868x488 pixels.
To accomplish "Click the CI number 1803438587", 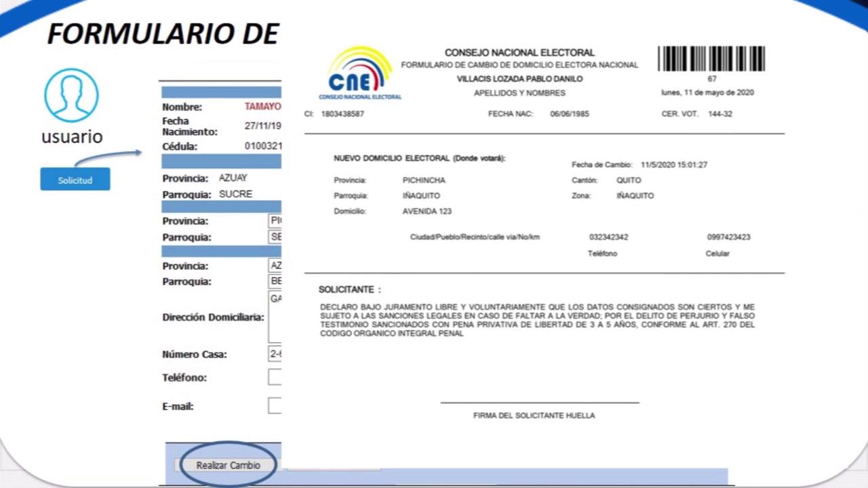I will coord(342,114).
